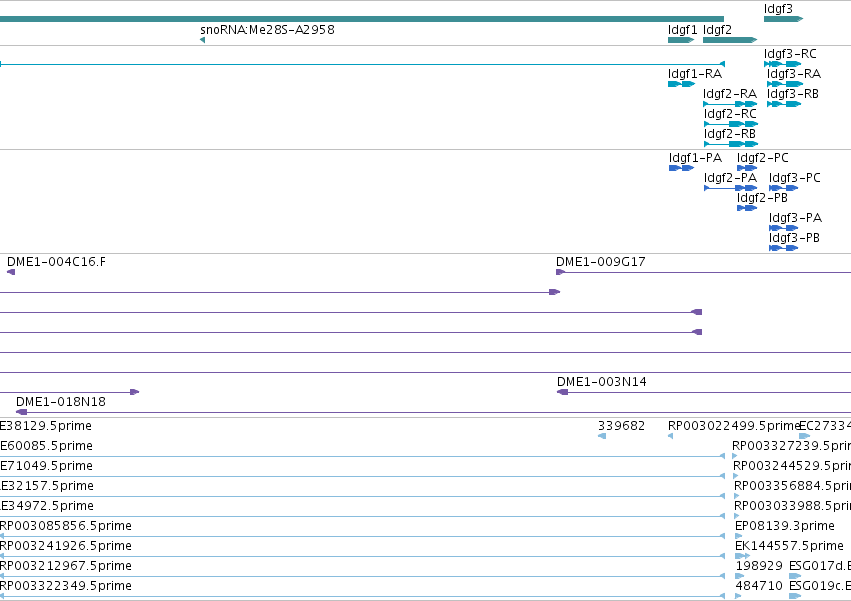Click the DME1-004C16.F arrow glyph
This screenshot has width=851, height=601.
point(11,272)
